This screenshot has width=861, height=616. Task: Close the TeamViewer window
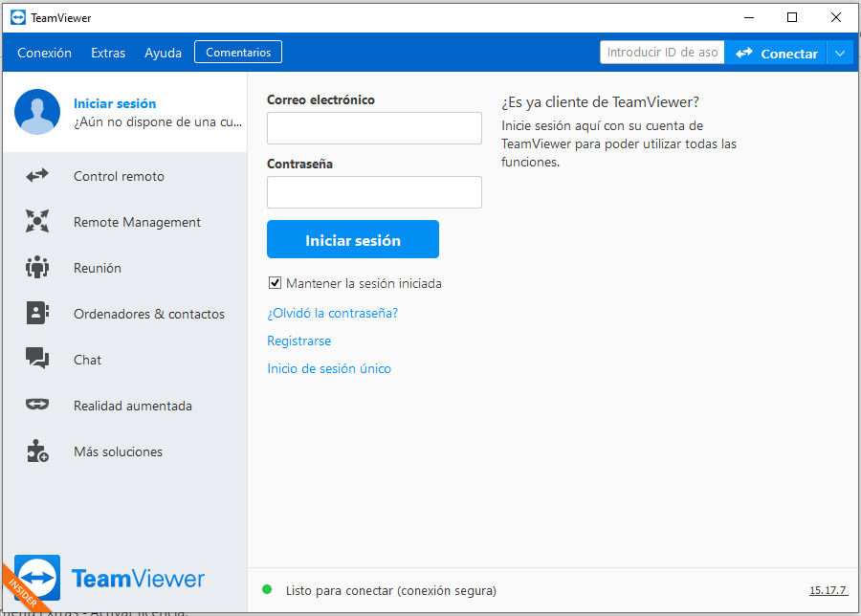(836, 17)
